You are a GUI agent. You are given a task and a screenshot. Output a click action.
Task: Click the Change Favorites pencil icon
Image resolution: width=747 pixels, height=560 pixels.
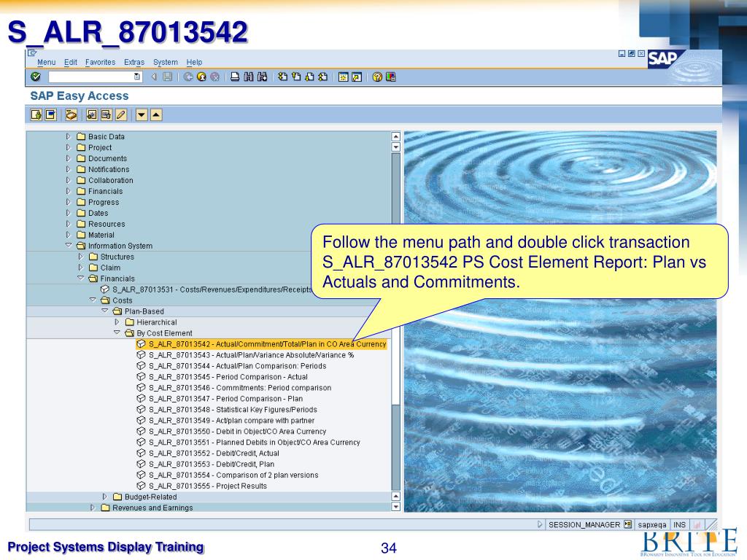[121, 114]
